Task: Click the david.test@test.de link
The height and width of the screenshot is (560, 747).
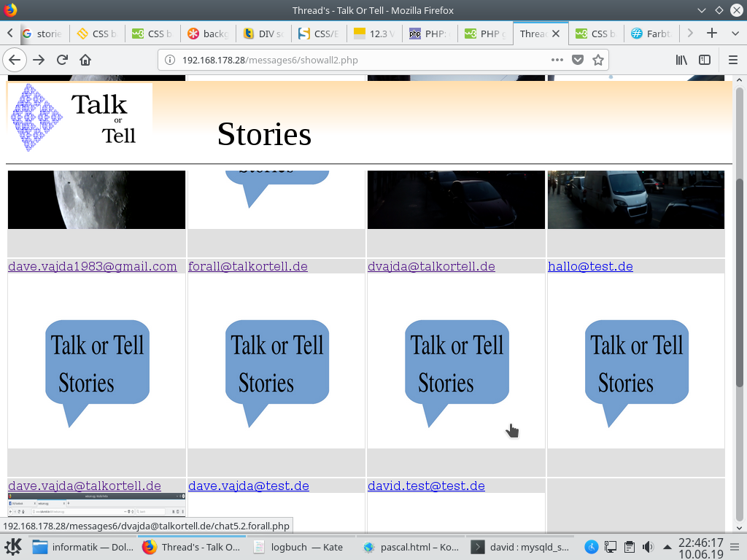Action: click(x=426, y=486)
